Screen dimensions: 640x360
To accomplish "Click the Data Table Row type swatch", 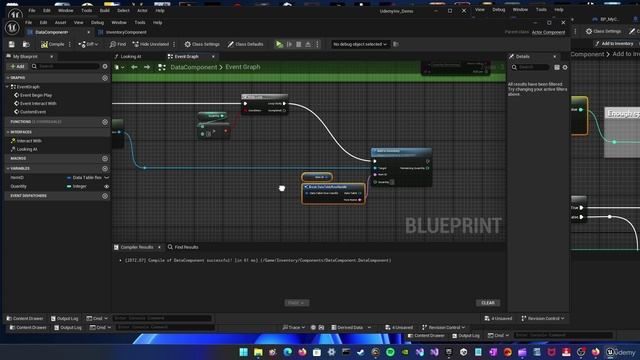I will pyautogui.click(x=69, y=178).
